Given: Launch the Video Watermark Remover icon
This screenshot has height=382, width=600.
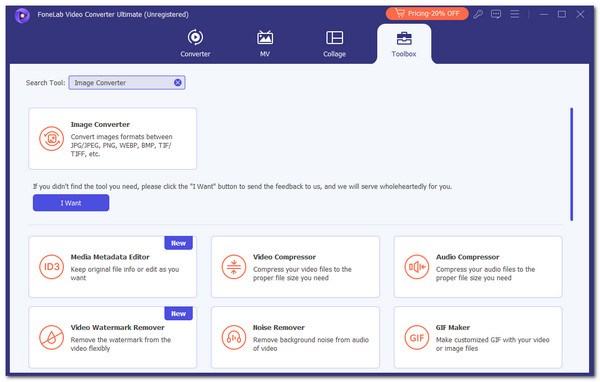Looking at the screenshot, I should pyautogui.click(x=51, y=337).
